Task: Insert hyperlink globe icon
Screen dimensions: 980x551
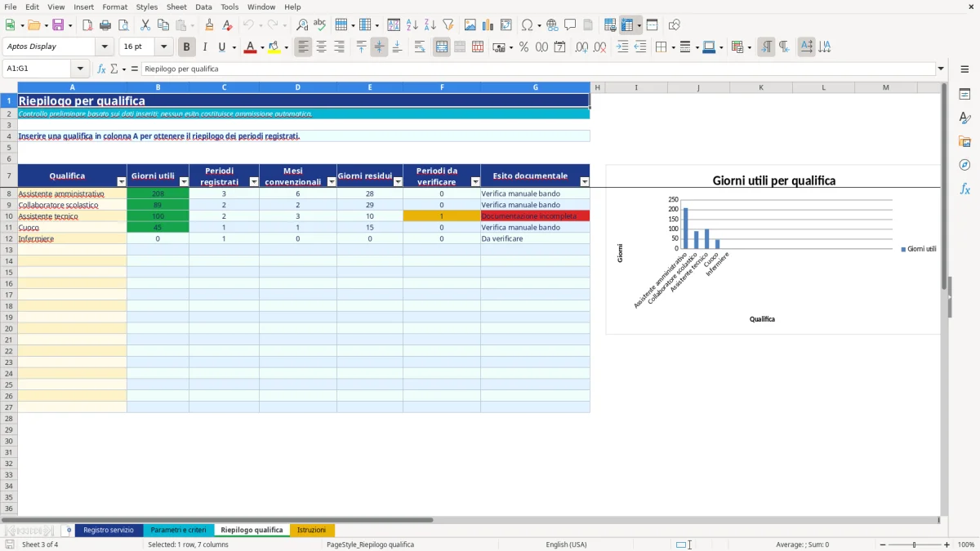Action: (552, 25)
